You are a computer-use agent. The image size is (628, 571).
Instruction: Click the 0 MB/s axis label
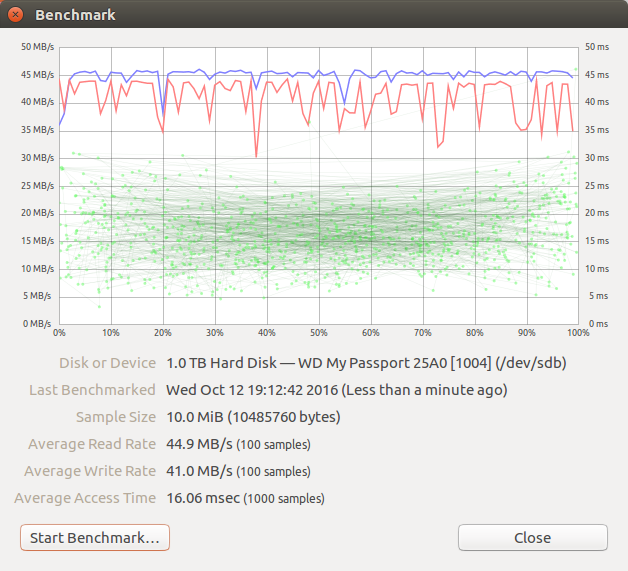coord(37,324)
